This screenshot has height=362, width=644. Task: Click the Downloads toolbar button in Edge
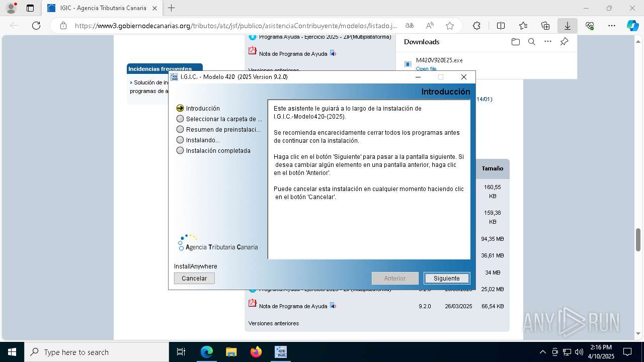tap(567, 26)
